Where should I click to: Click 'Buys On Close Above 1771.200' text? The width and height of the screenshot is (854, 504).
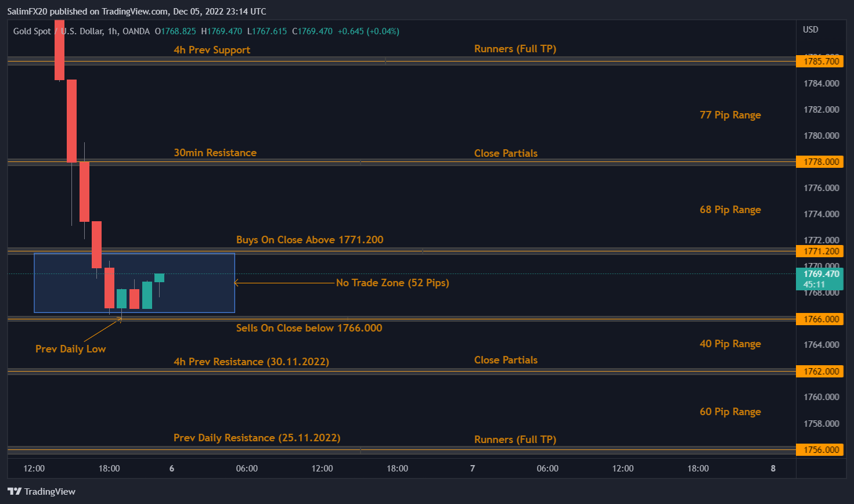[x=309, y=240]
